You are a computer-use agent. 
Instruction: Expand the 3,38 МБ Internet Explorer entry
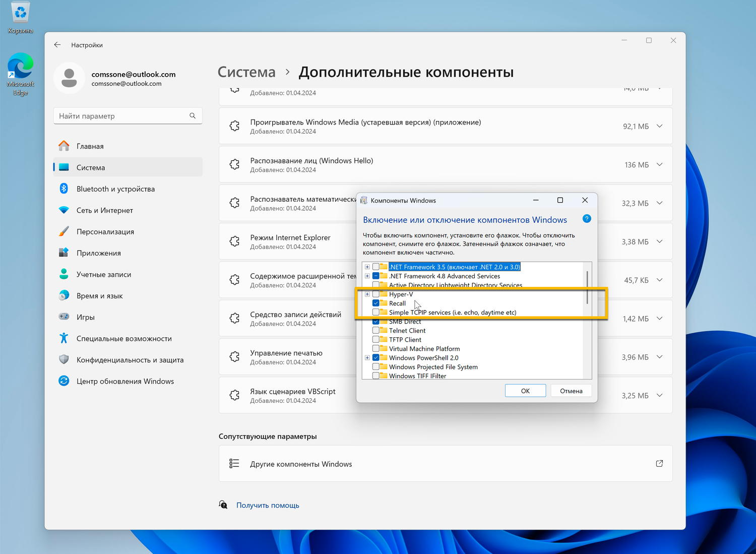659,241
